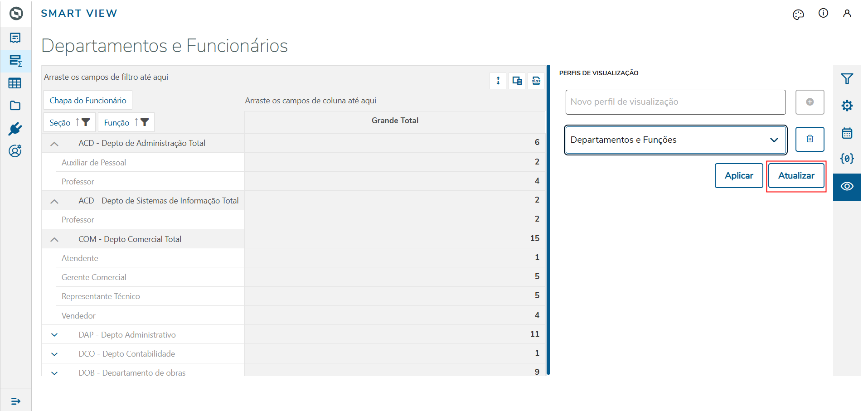This screenshot has width=868, height=411.
Task: Click the vertical splitter bar beside grid
Action: pyautogui.click(x=548, y=220)
